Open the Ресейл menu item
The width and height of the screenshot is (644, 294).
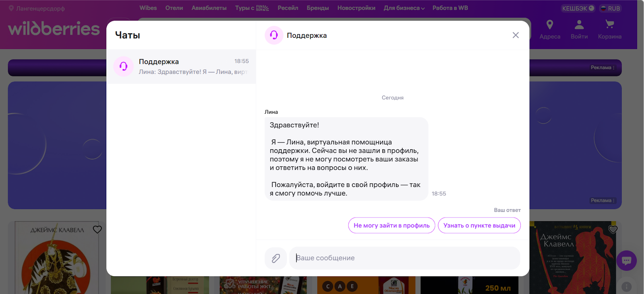[x=288, y=8]
